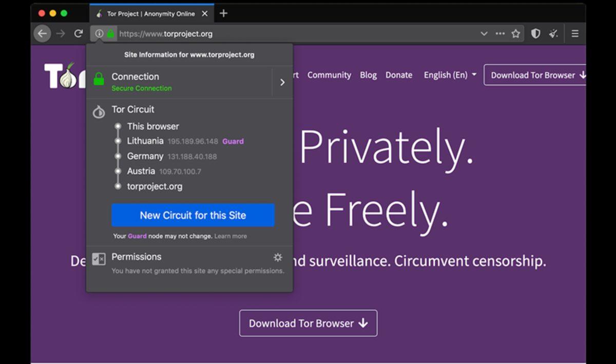Click the page actions ellipsis icon

click(x=500, y=33)
